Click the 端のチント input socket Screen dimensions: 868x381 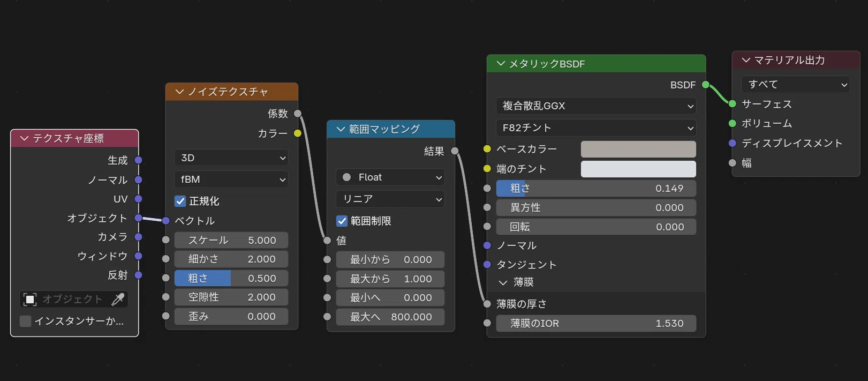487,169
